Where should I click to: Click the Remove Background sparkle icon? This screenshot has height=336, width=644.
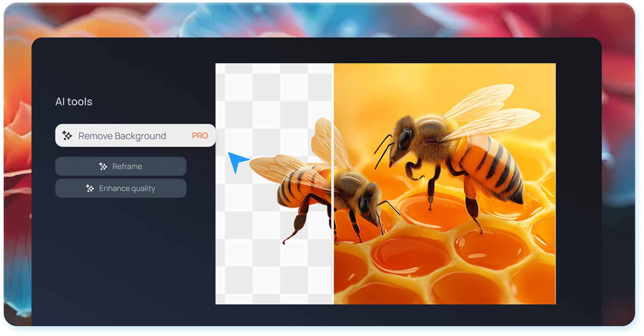click(x=67, y=136)
